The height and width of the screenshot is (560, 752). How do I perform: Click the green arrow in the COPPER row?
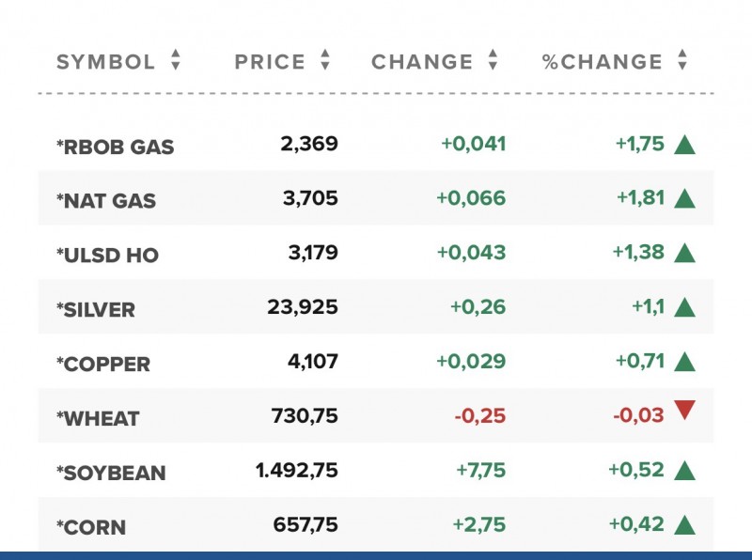click(684, 361)
